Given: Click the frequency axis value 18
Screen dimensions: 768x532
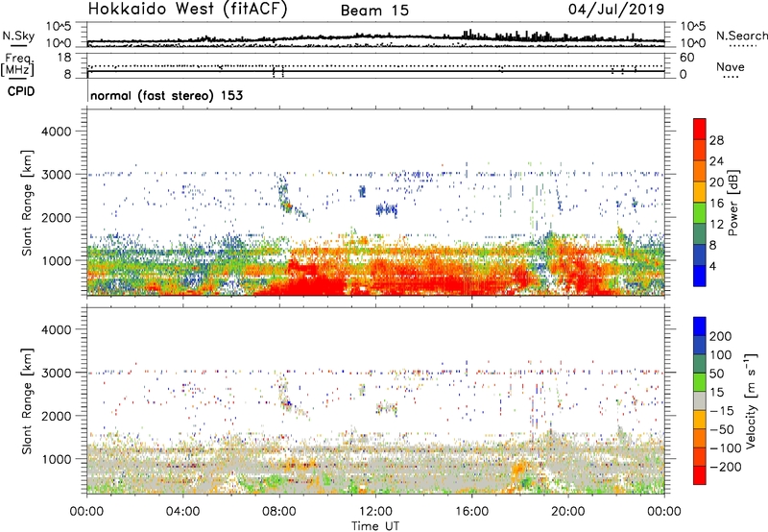Looking at the screenshot, I should 64,58.
